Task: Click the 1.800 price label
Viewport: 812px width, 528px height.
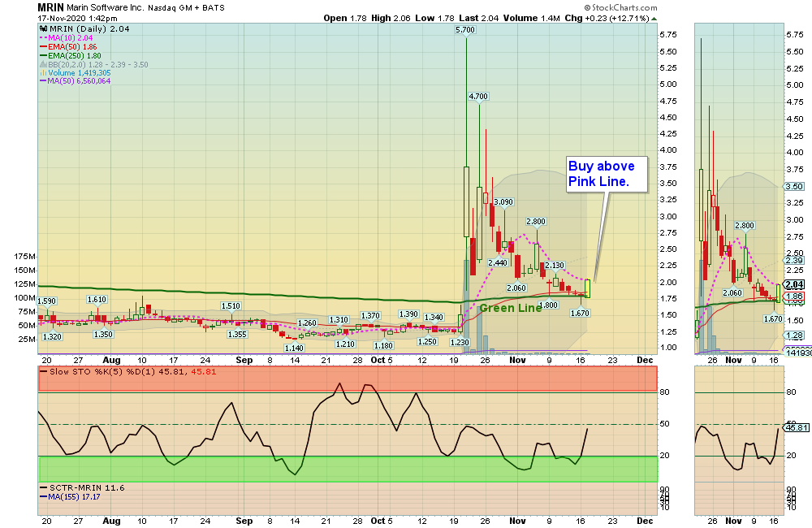Action: 548,305
